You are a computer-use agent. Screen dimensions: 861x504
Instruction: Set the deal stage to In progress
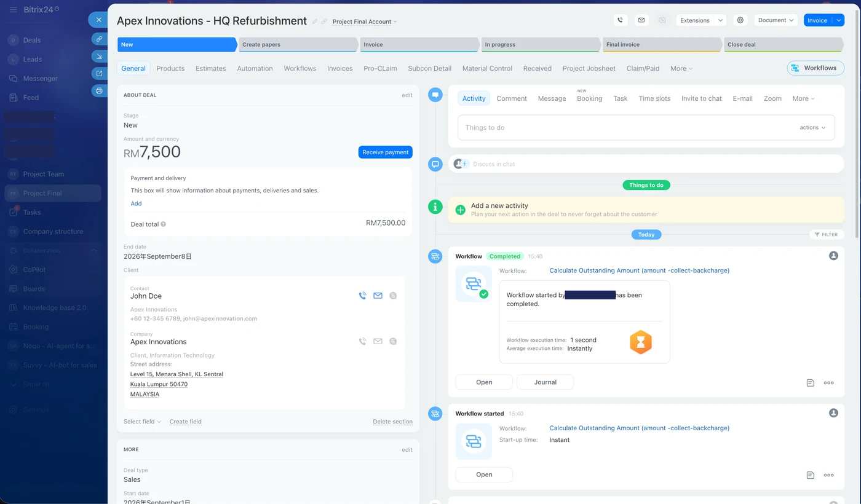click(x=540, y=44)
